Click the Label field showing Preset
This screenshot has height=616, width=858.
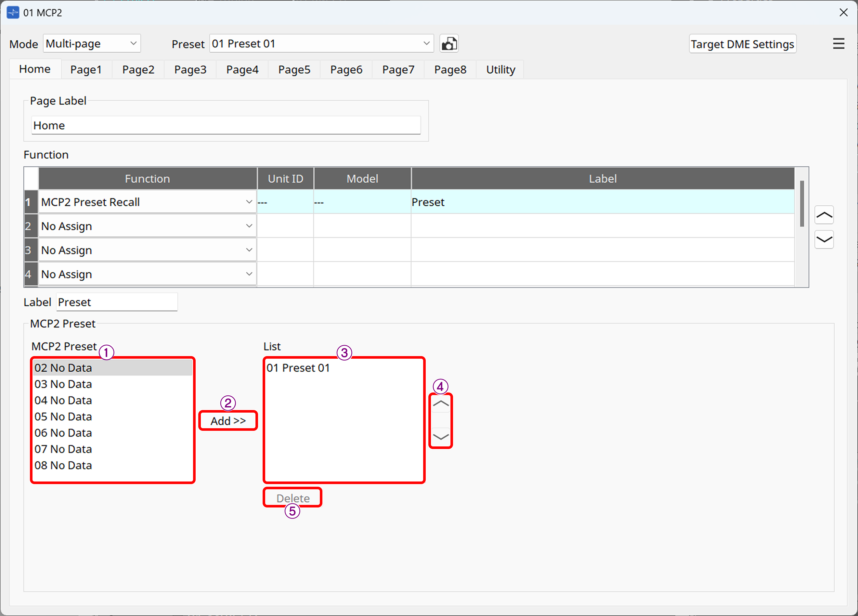[x=117, y=302]
